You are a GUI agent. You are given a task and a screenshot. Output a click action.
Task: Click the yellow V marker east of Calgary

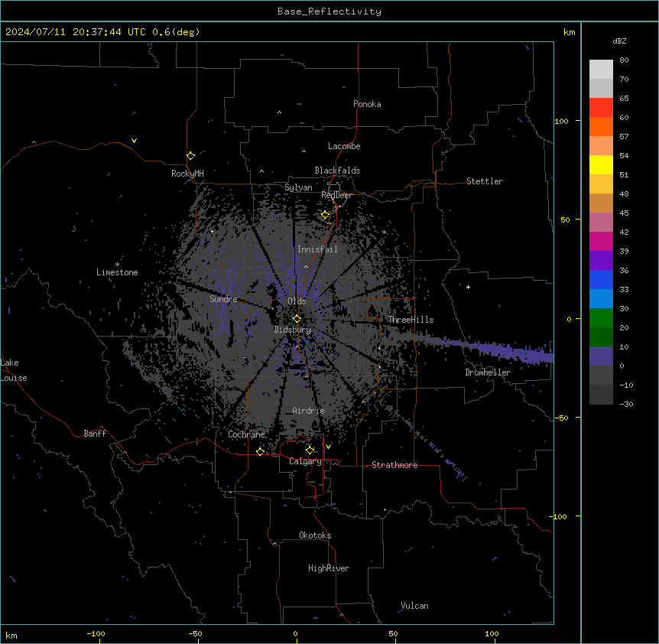[328, 447]
